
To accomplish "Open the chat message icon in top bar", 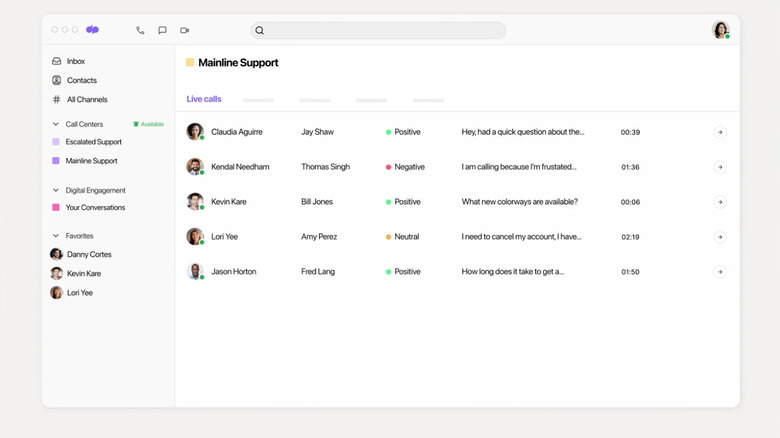I will [162, 30].
